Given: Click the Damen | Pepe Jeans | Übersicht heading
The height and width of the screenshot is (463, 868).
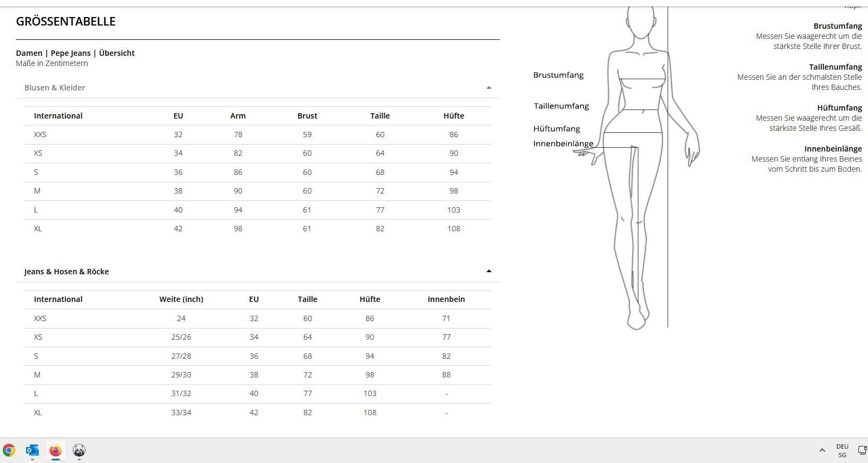Looking at the screenshot, I should pos(75,53).
